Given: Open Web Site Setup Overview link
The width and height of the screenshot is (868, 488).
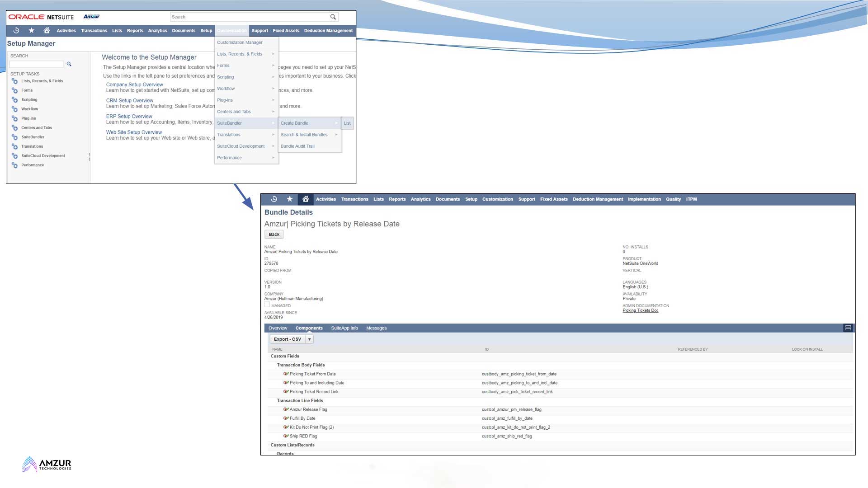Looking at the screenshot, I should click(134, 132).
